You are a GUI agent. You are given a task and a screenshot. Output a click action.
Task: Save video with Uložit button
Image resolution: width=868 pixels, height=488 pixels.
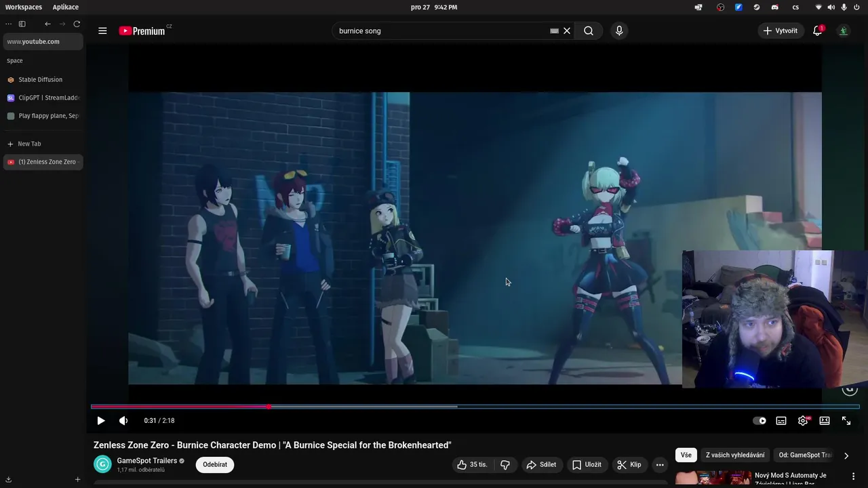[587, 464]
